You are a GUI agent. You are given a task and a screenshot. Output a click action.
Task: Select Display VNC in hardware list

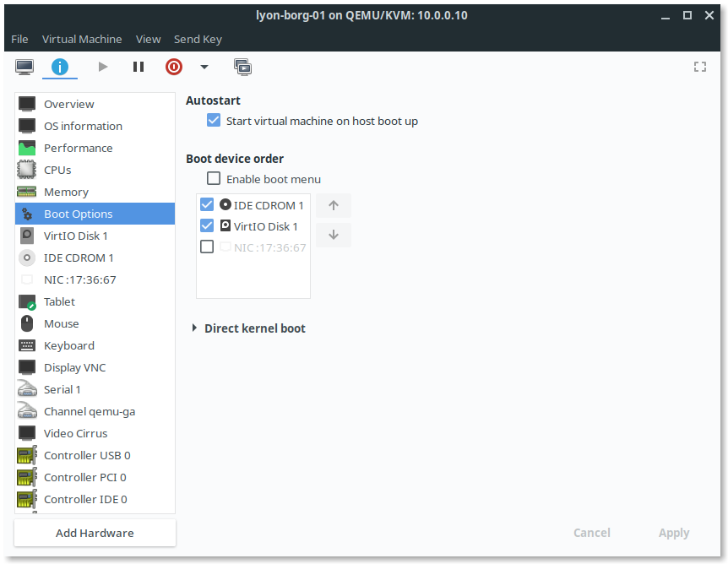click(74, 367)
